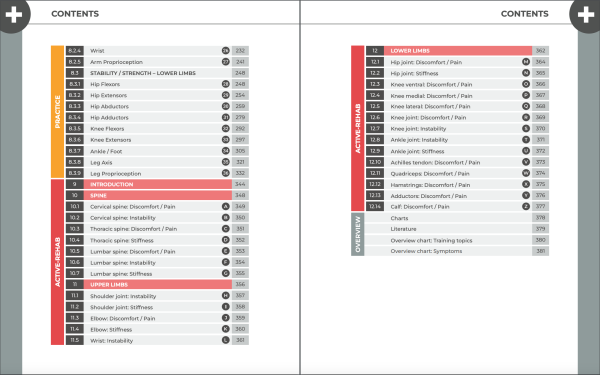600x375 pixels.
Task: Click the plus icon at top-right corner
Action: [586, 15]
